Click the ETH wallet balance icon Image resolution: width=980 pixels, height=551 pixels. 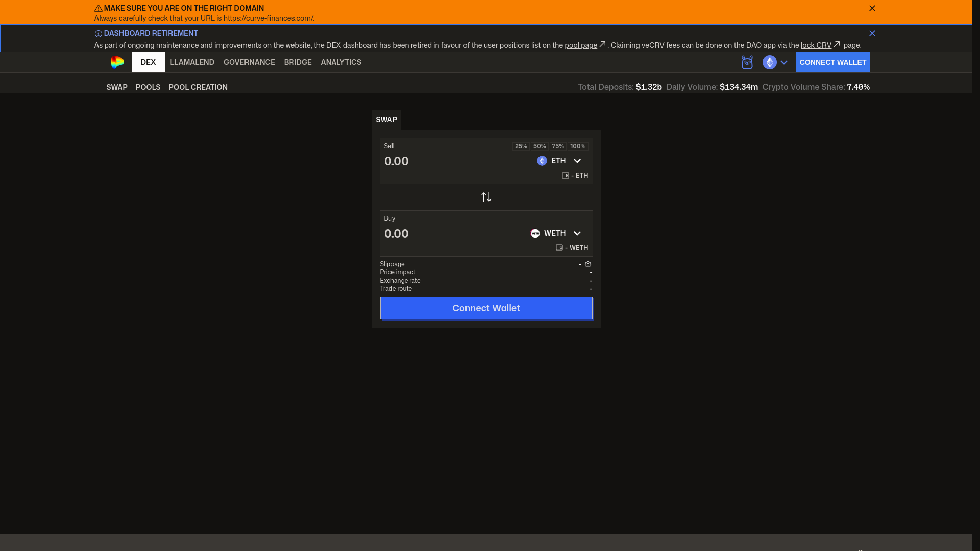coord(566,176)
